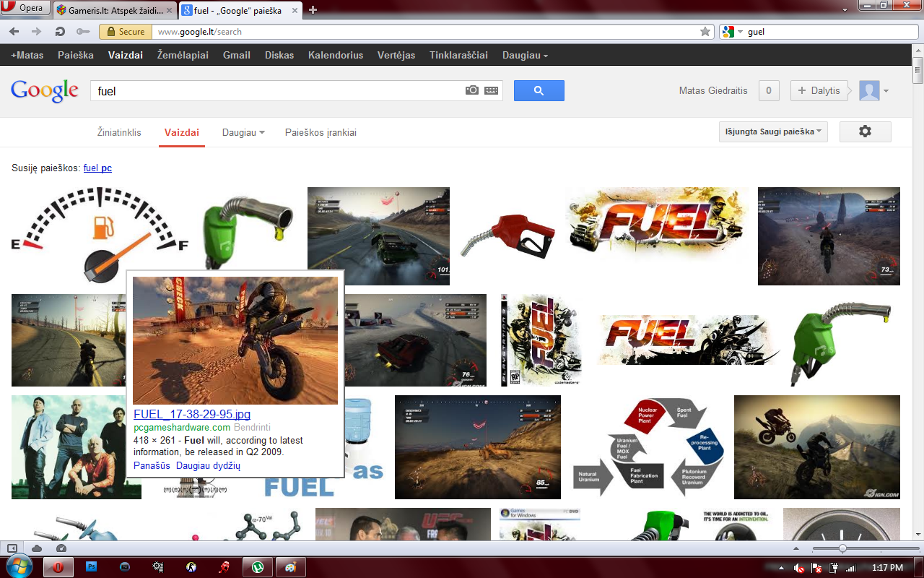Open the FUEL_17-38-29-95.jpg link
This screenshot has width=924, height=578.
pyautogui.click(x=192, y=414)
